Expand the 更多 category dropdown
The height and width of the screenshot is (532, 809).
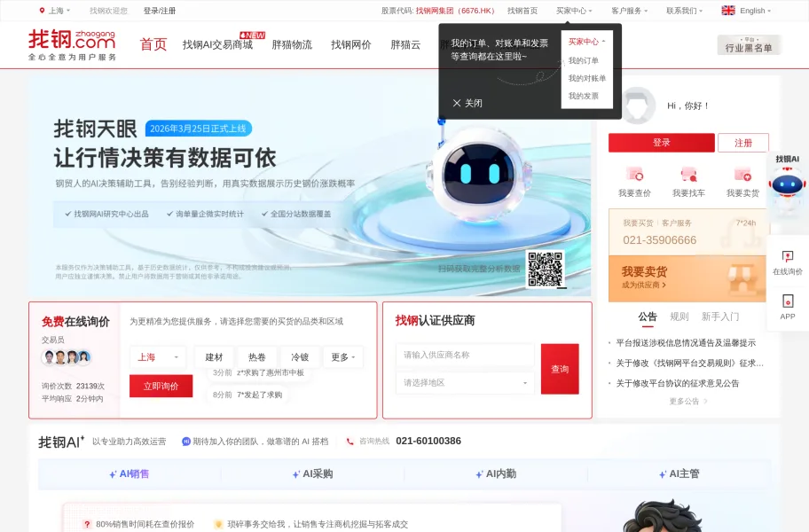tap(343, 356)
